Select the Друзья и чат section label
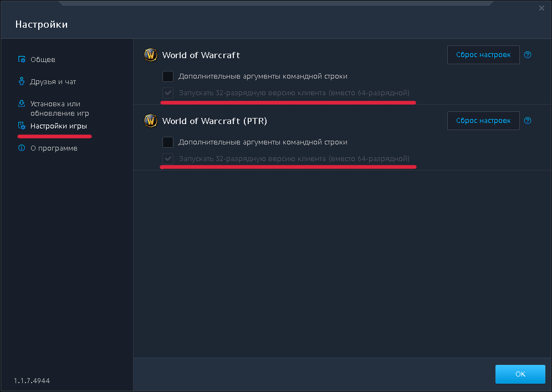Screen dimensions: 552x392 53,82
